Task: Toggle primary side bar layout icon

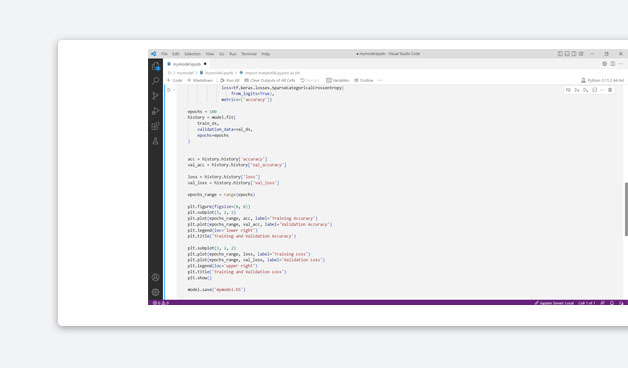Action: (560, 54)
